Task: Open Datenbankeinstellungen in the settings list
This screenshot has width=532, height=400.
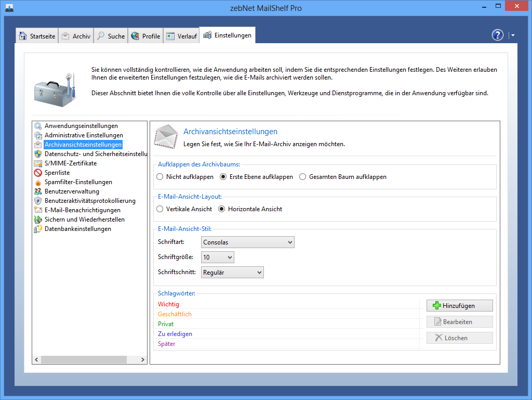Action: [x=78, y=229]
